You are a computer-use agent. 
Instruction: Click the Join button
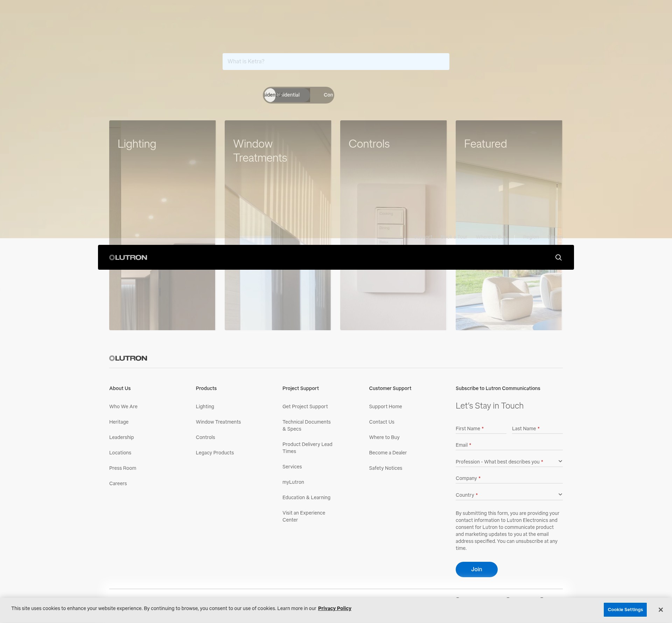476,569
